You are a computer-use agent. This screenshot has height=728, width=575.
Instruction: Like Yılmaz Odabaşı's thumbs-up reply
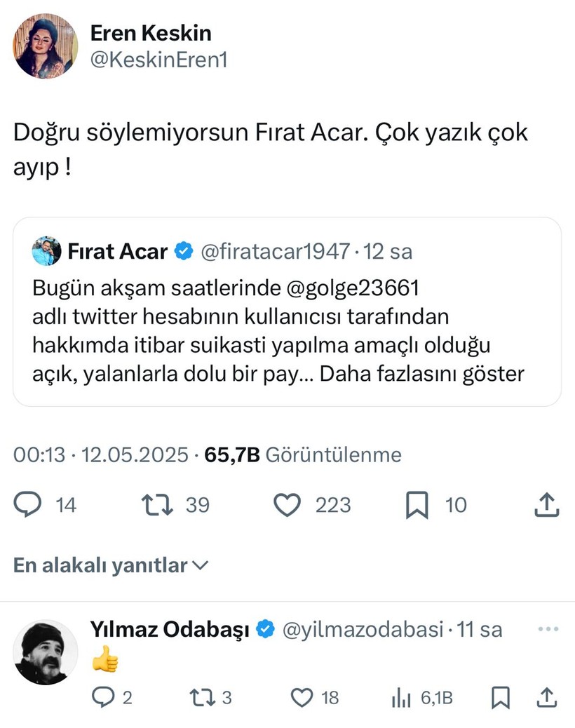click(x=302, y=697)
